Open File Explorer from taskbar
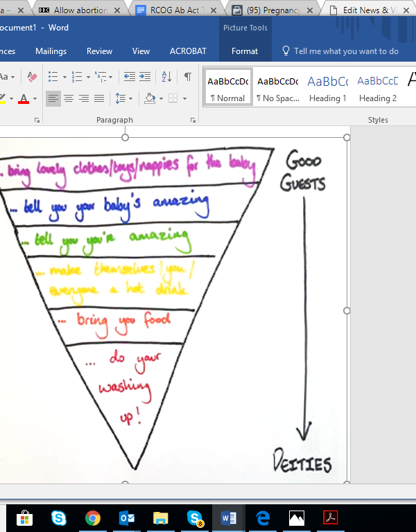The height and width of the screenshot is (532, 416). [x=161, y=518]
